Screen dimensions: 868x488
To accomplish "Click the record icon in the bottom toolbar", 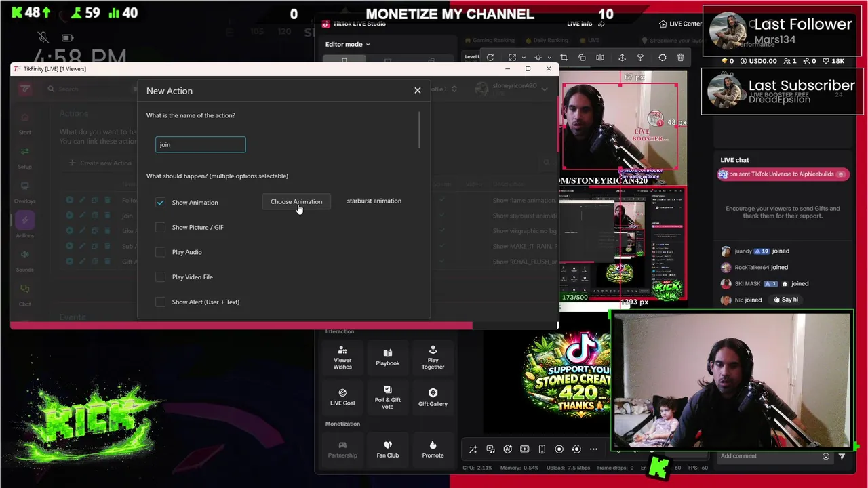I will [559, 449].
